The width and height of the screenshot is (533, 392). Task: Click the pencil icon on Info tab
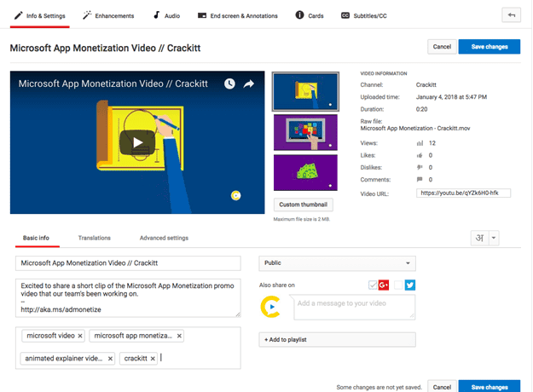pos(19,15)
